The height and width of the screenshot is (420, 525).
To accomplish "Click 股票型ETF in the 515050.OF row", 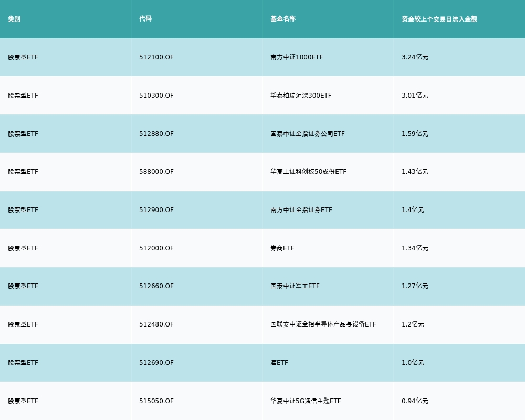I will tap(23, 401).
